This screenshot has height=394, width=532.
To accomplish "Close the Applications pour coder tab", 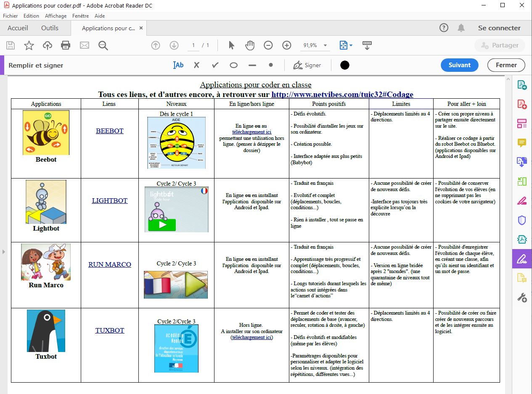I will tap(141, 28).
